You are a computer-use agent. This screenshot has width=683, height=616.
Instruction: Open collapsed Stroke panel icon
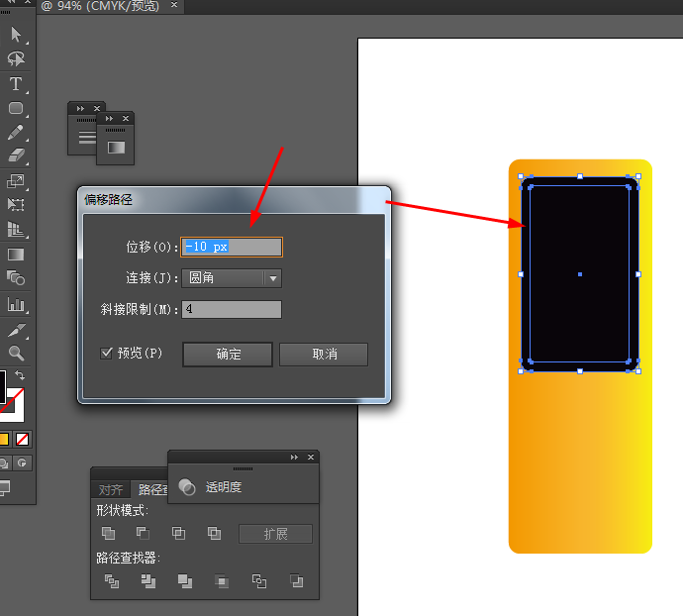87,138
